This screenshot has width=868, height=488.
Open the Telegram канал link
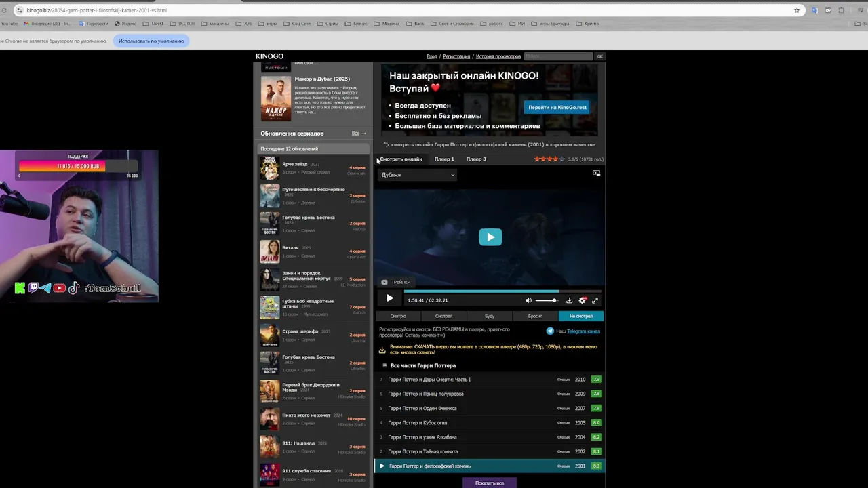pyautogui.click(x=583, y=331)
